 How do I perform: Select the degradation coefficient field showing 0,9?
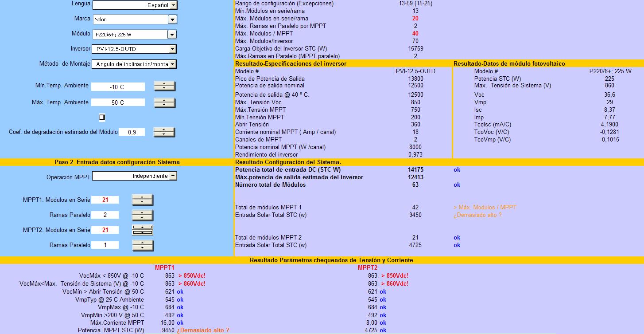pyautogui.click(x=132, y=132)
